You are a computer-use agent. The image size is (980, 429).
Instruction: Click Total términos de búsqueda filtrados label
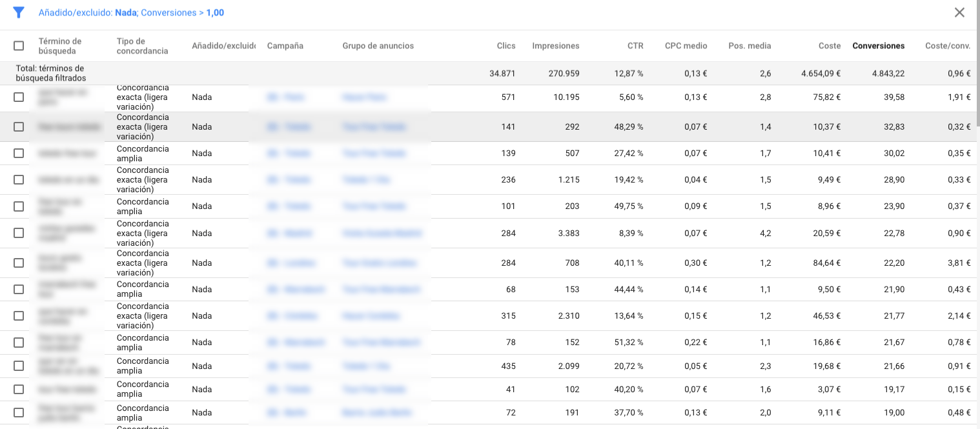(x=50, y=74)
